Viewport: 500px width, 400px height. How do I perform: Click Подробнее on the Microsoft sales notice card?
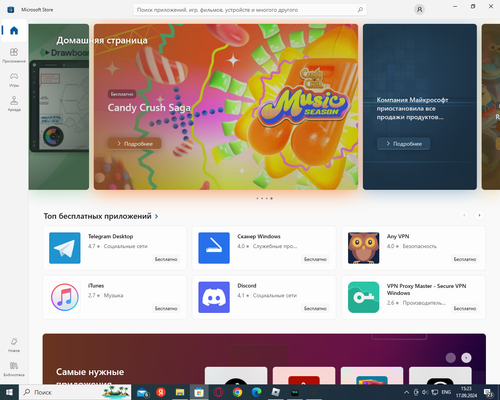click(403, 144)
